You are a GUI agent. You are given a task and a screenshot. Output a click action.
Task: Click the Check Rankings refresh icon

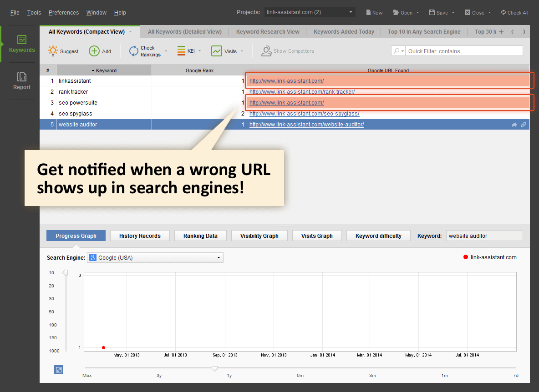[133, 51]
